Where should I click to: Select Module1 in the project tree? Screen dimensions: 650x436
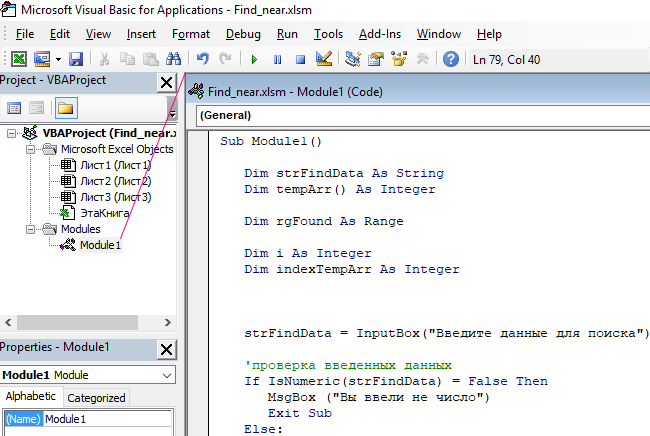(100, 245)
